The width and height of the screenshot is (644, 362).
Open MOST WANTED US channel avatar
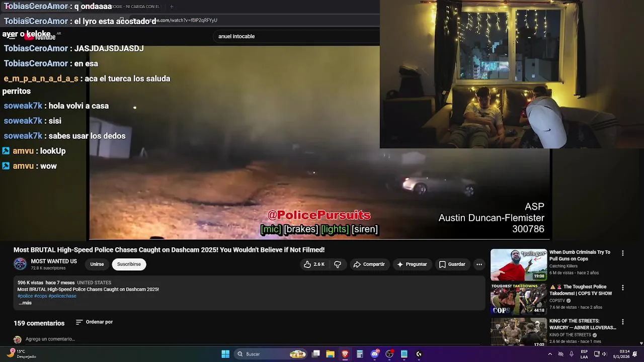click(x=20, y=264)
